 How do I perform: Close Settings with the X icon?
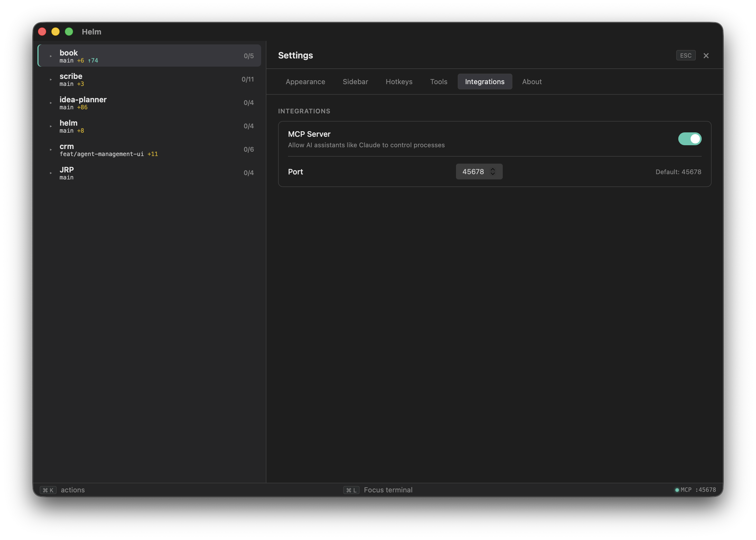(x=706, y=56)
